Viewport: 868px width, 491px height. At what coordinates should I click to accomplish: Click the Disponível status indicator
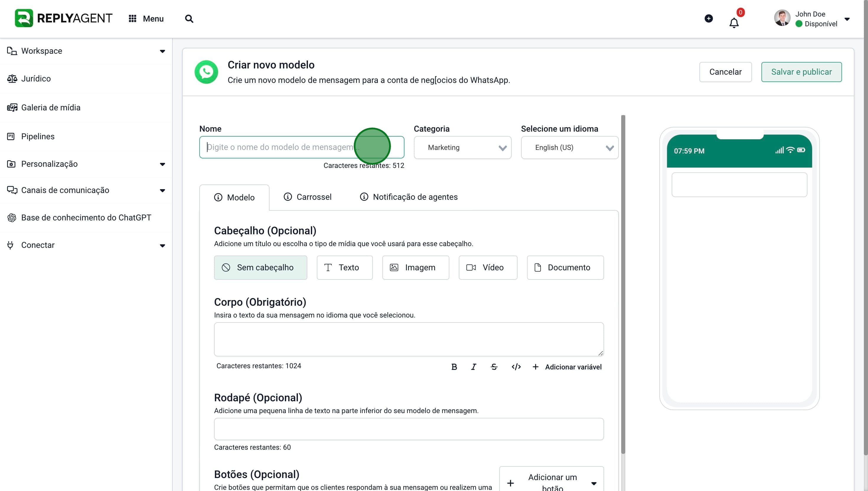click(799, 24)
